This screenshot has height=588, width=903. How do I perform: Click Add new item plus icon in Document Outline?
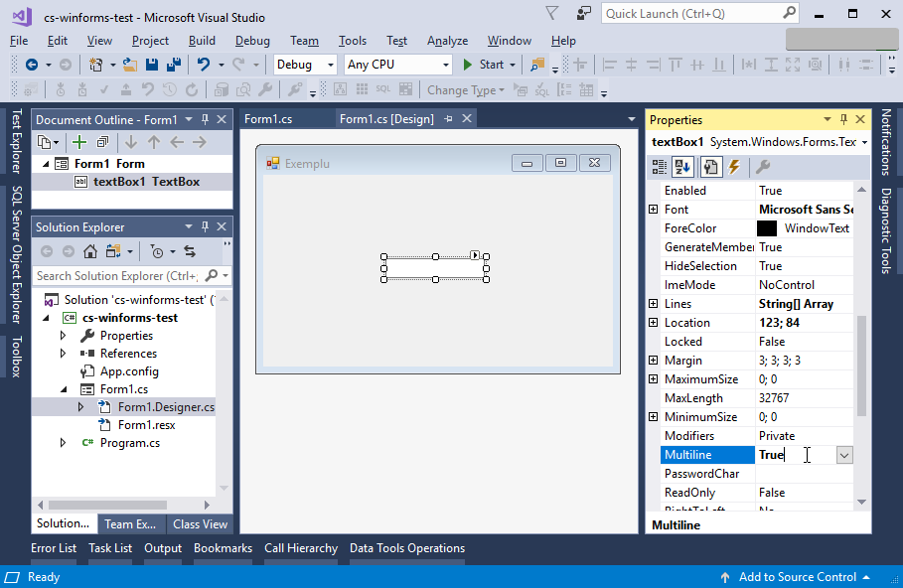coord(79,142)
